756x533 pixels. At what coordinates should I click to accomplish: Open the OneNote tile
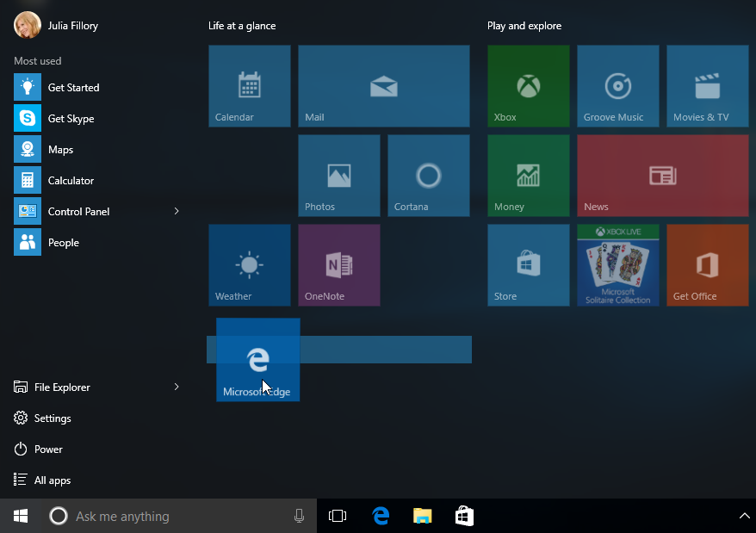coord(338,264)
